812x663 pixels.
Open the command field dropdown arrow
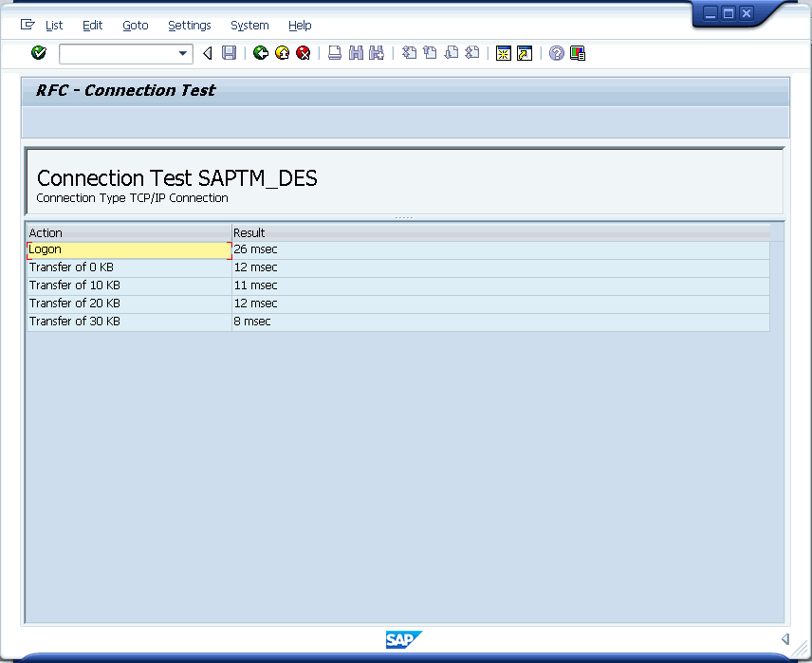pos(183,53)
